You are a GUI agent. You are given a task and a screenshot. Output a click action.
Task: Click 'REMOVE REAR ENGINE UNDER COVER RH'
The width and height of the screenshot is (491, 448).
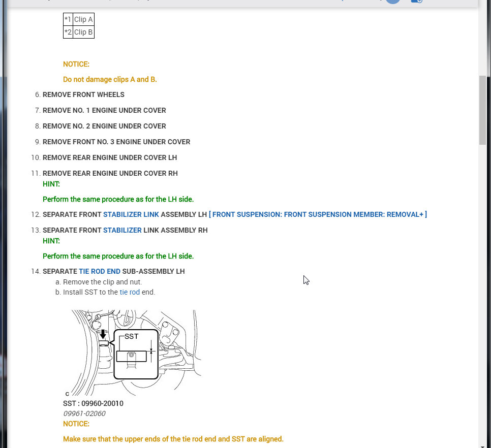coord(110,173)
